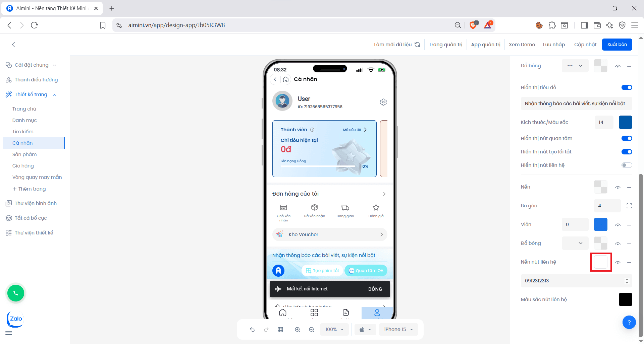Collapse the Thiết kế trang section

click(55, 94)
